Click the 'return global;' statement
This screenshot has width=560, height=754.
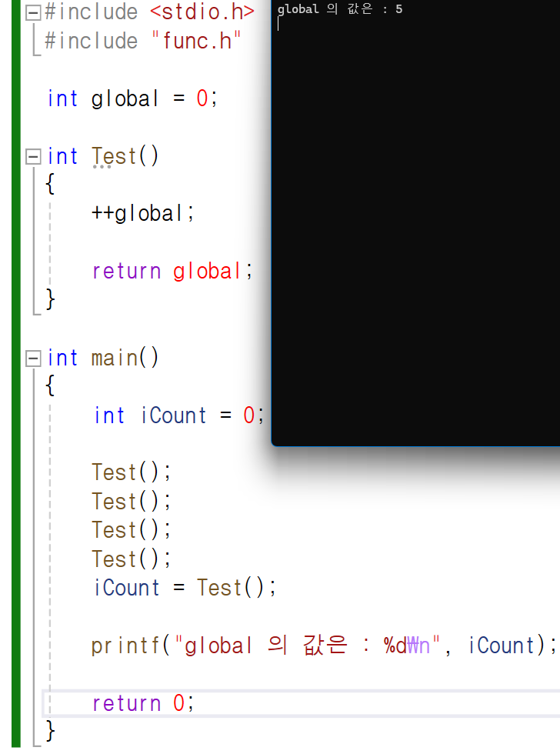172,271
